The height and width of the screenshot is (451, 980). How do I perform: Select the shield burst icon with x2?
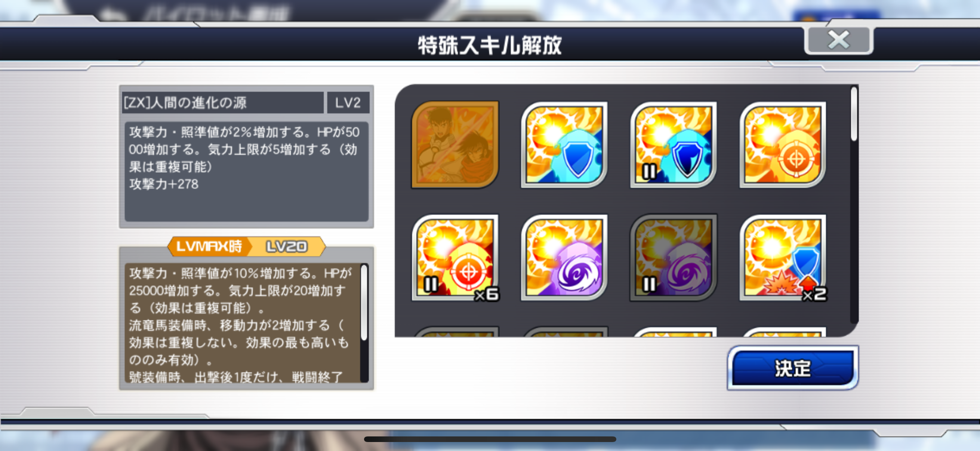(x=783, y=258)
